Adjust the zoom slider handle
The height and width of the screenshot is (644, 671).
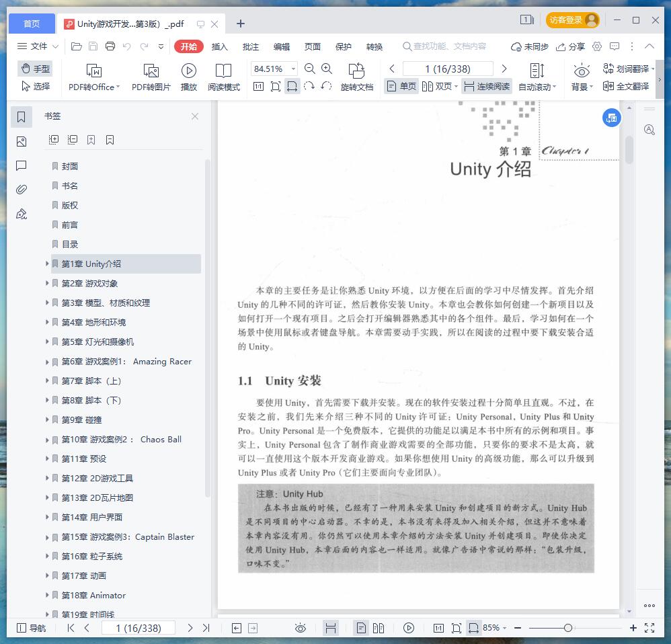point(568,628)
